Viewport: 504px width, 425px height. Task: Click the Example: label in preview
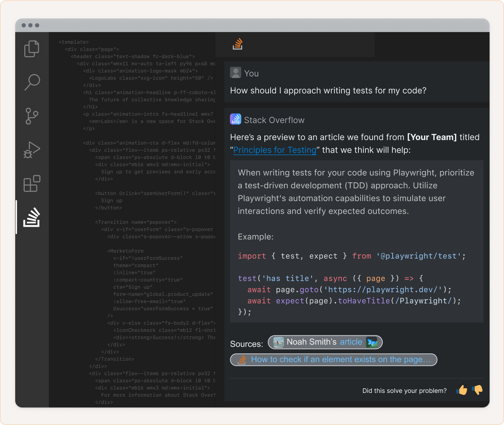(256, 237)
